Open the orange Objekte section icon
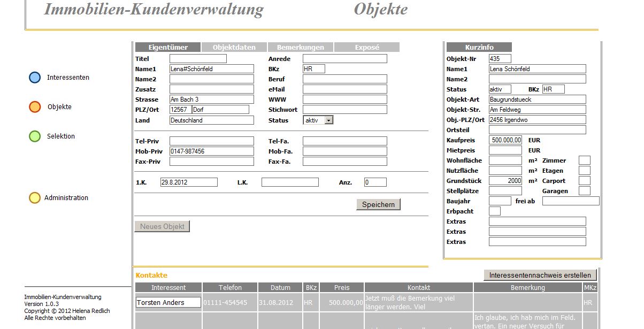Screen dimensions: 644x329 tap(34, 106)
